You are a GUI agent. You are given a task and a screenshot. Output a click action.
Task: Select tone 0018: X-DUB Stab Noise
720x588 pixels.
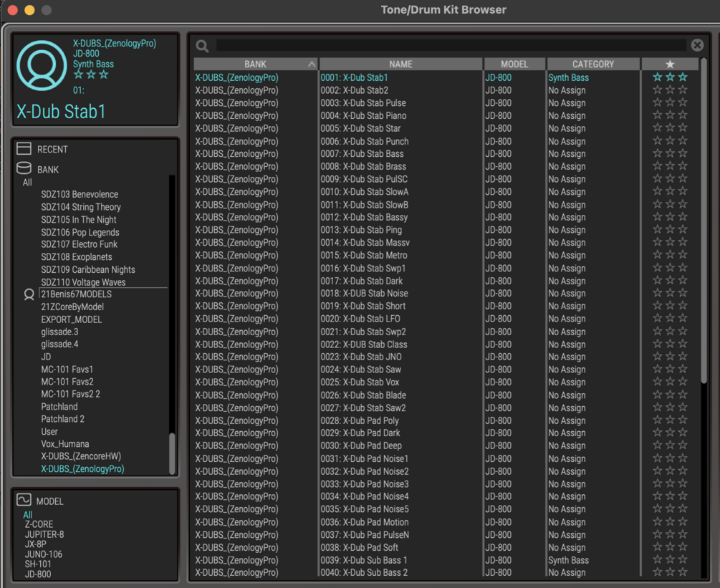pos(364,293)
